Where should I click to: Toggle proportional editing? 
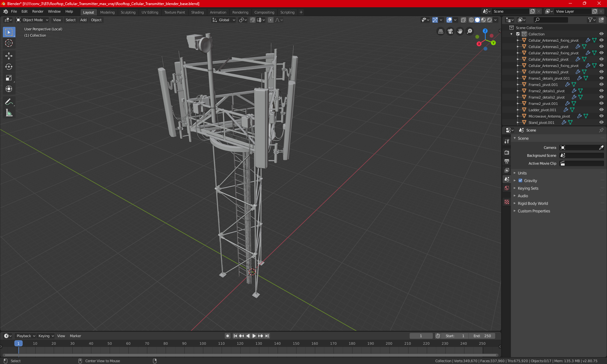(271, 20)
